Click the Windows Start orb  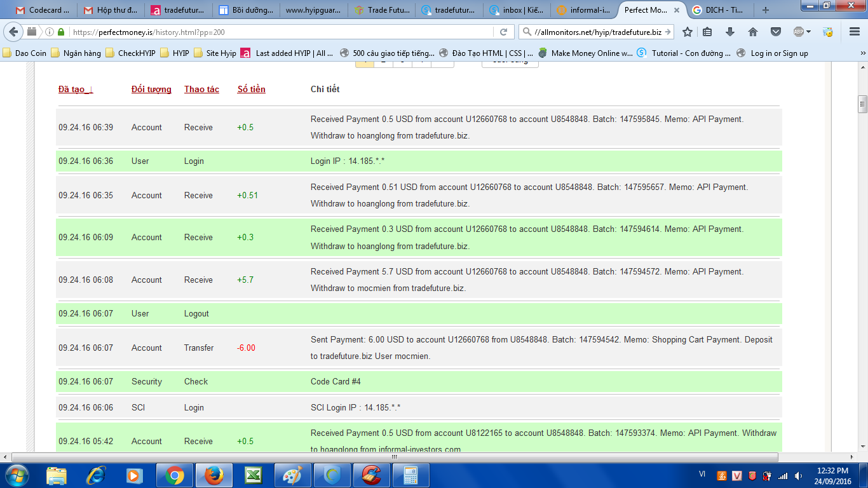(x=17, y=475)
